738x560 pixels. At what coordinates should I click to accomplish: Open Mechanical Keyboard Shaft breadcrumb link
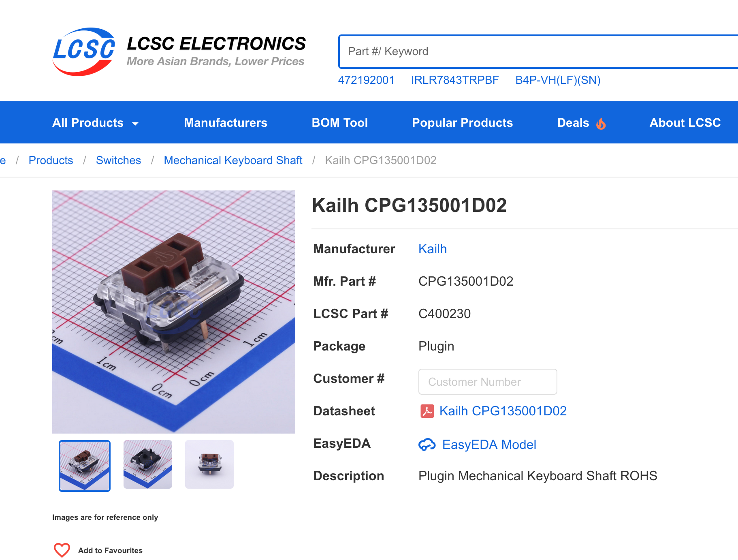pyautogui.click(x=233, y=160)
